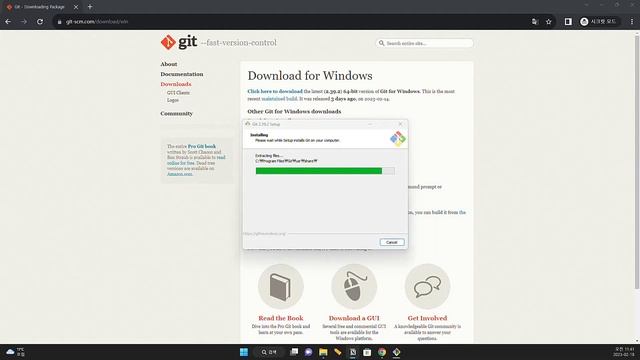Open the Amazon.com link
The width and height of the screenshot is (640, 360).
point(180,174)
